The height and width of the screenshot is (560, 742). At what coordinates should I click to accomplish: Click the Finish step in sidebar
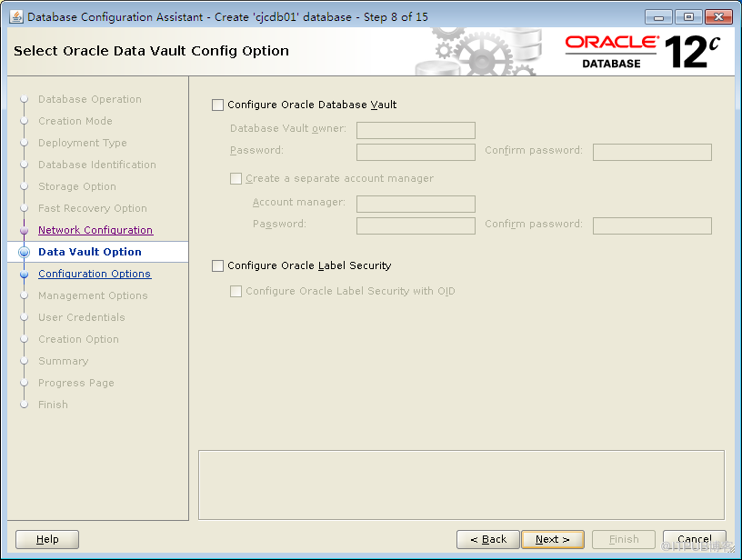(53, 405)
